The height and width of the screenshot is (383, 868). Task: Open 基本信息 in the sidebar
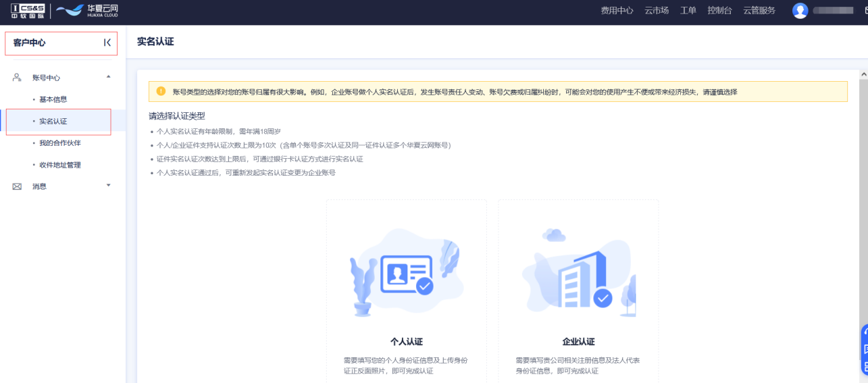(53, 99)
